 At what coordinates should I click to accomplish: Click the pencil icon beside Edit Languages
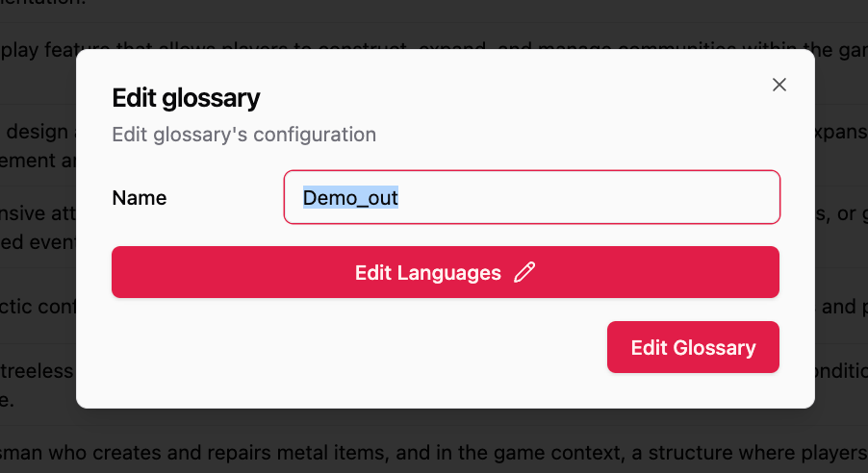click(524, 272)
